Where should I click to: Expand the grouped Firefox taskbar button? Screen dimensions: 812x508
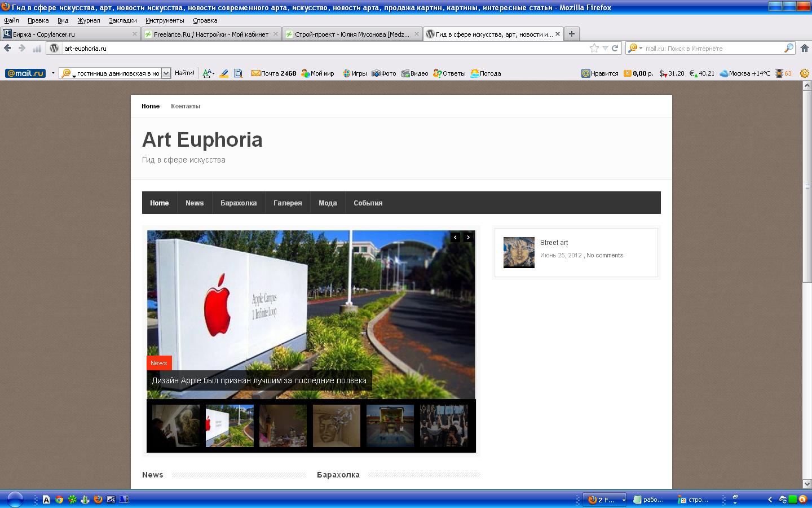[624, 500]
